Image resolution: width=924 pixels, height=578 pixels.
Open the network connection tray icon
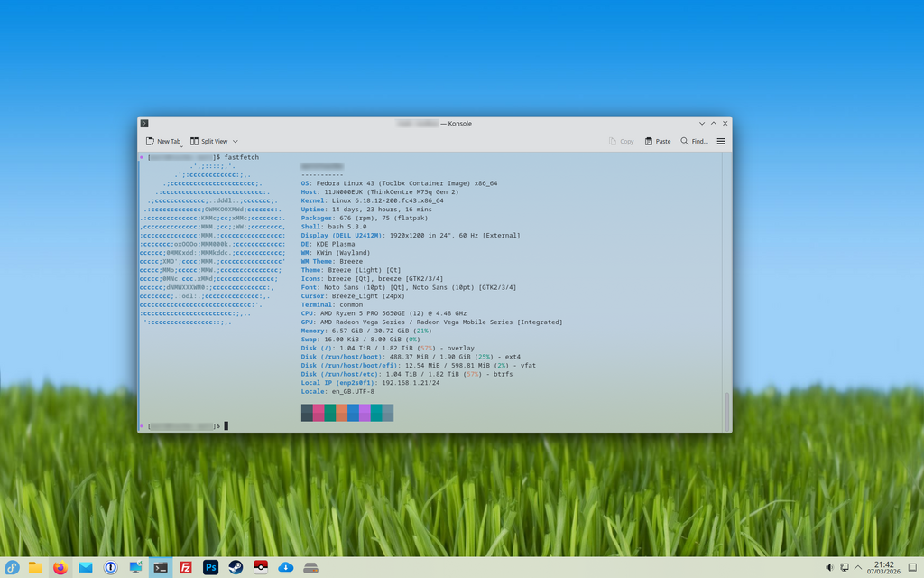click(x=844, y=567)
